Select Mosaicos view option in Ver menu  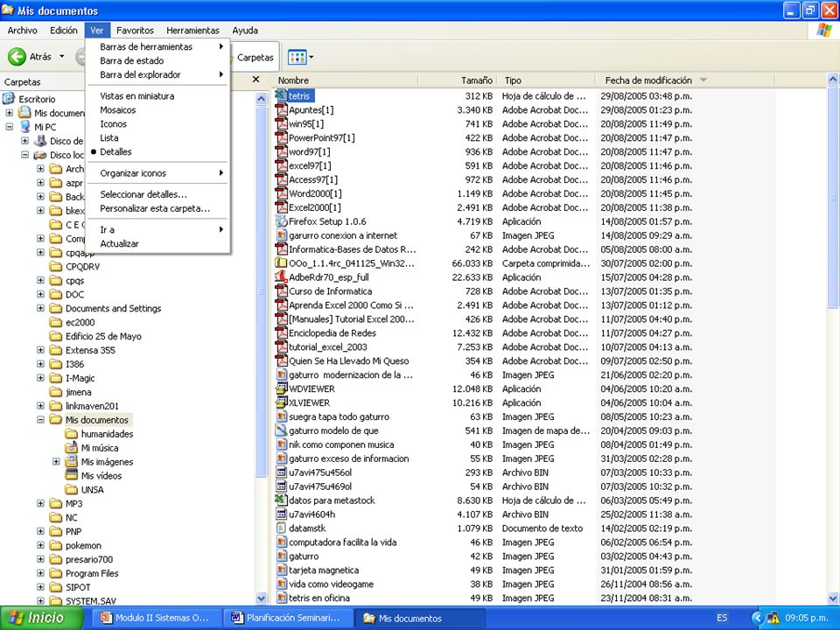[158, 110]
